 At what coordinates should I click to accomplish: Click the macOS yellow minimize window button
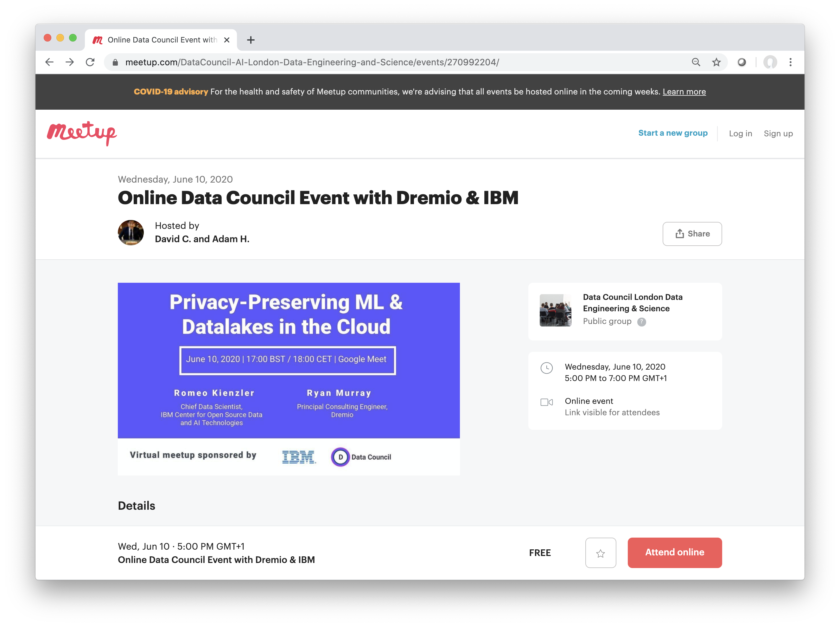click(60, 38)
